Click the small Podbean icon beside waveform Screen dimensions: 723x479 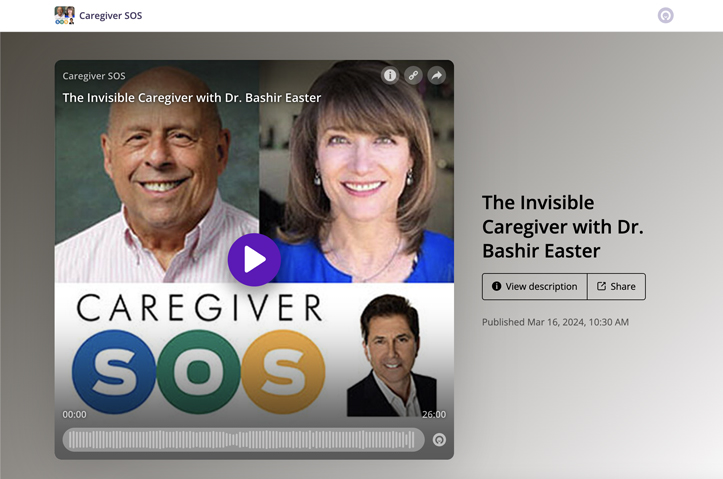(x=439, y=440)
